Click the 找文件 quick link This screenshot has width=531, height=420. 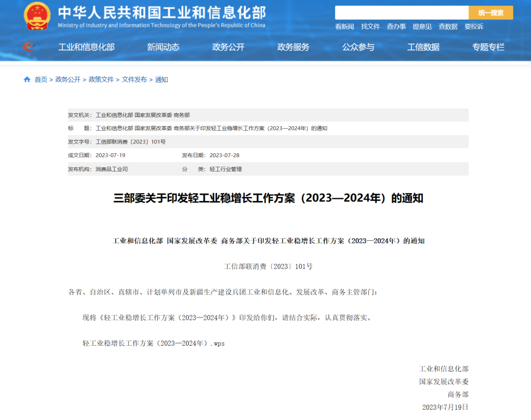(370, 27)
